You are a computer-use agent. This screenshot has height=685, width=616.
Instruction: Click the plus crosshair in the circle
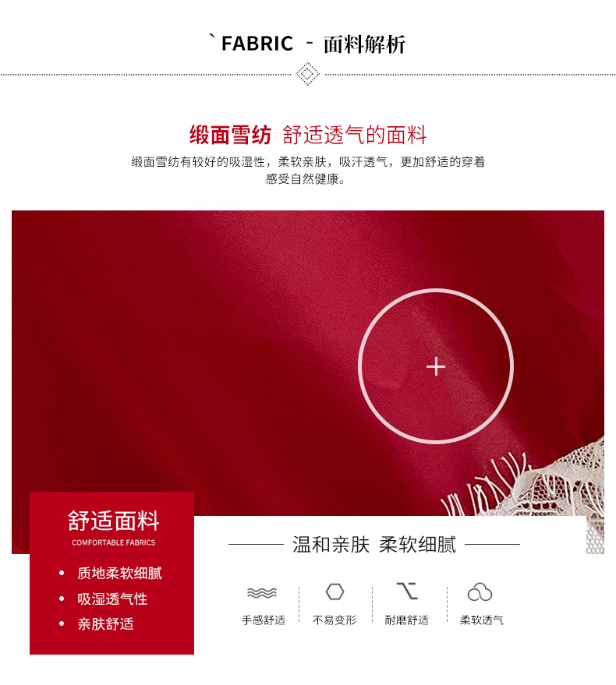coord(435,366)
